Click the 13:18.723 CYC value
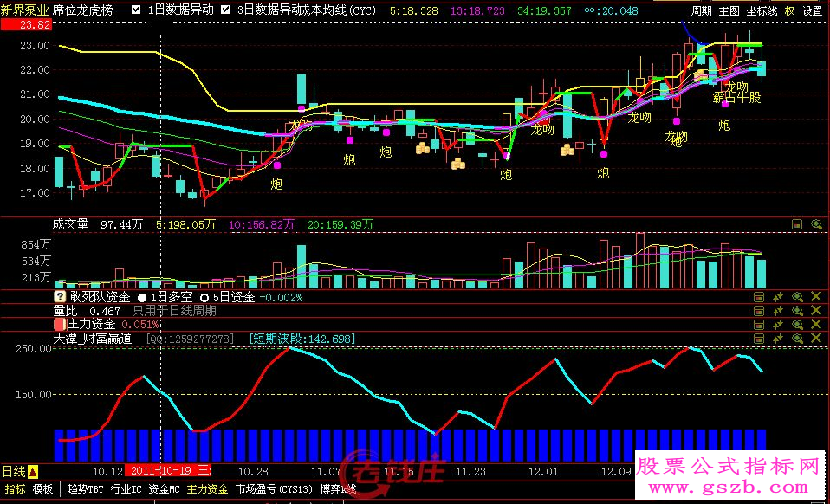Image resolution: width=830 pixels, height=504 pixels. pos(477,10)
